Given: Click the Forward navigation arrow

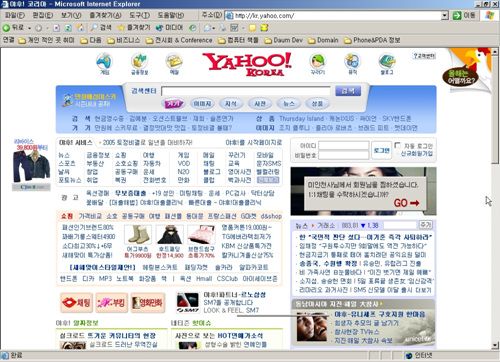Looking at the screenshot, I should tap(39, 28).
